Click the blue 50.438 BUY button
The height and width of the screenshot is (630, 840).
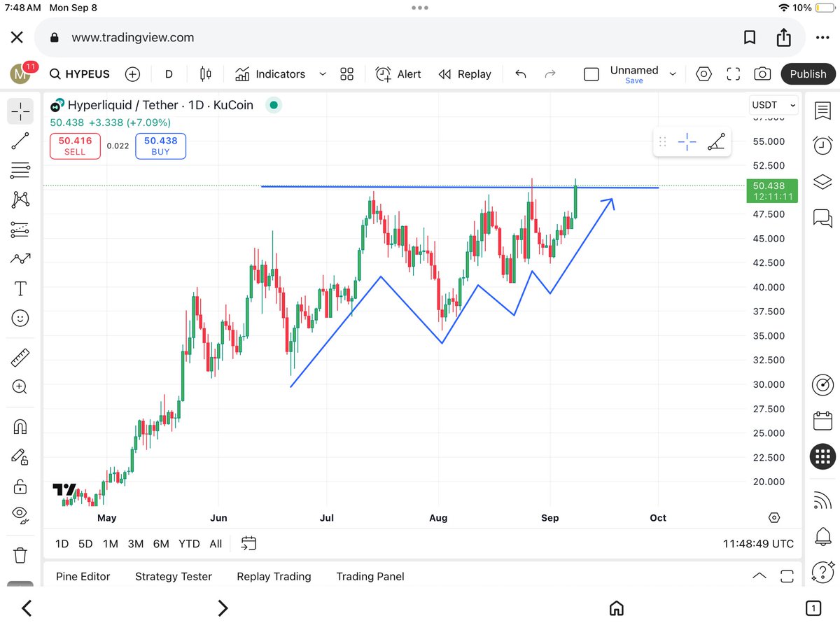click(x=161, y=146)
